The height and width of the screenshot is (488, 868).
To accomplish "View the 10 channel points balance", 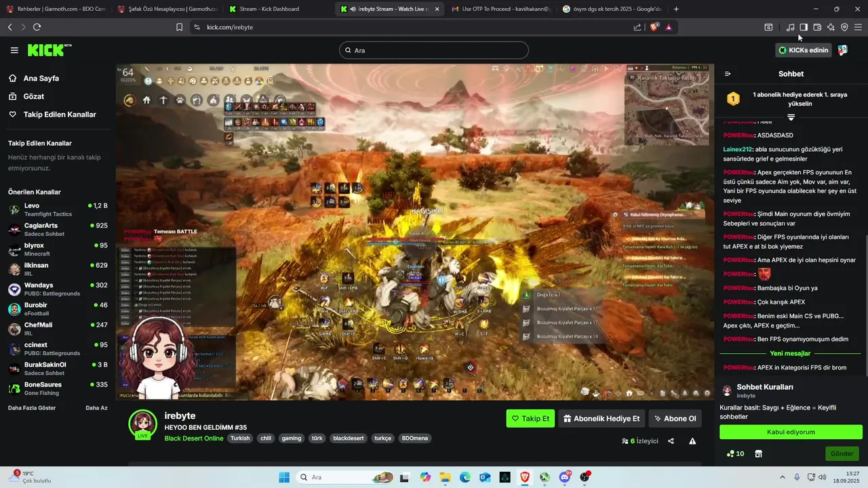I will 735,454.
